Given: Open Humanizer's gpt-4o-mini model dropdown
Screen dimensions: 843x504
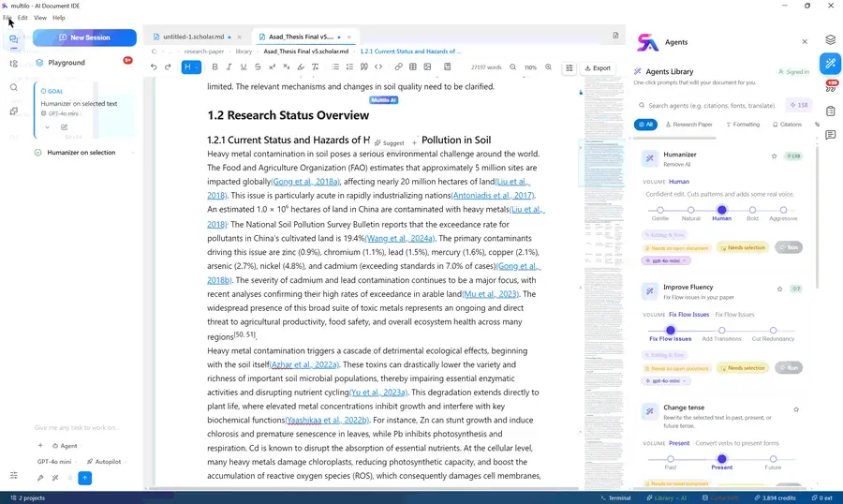Looking at the screenshot, I should pos(666,260).
